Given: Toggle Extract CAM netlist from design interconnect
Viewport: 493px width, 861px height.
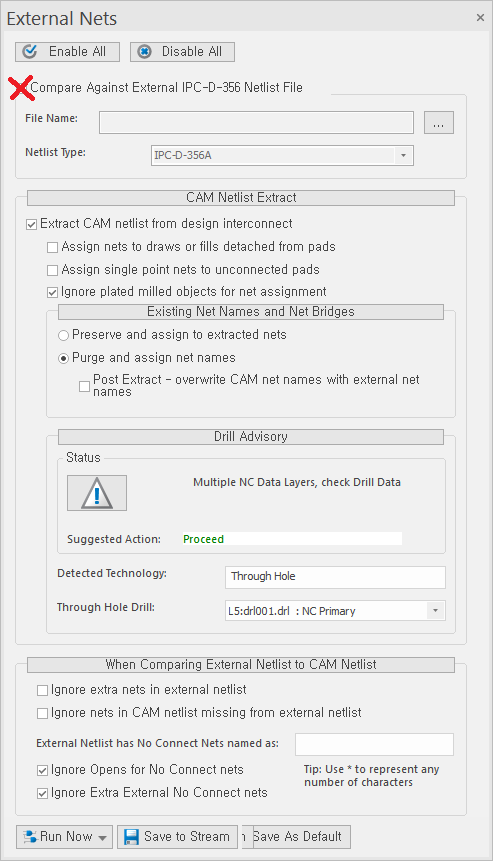Looking at the screenshot, I should (x=31, y=224).
